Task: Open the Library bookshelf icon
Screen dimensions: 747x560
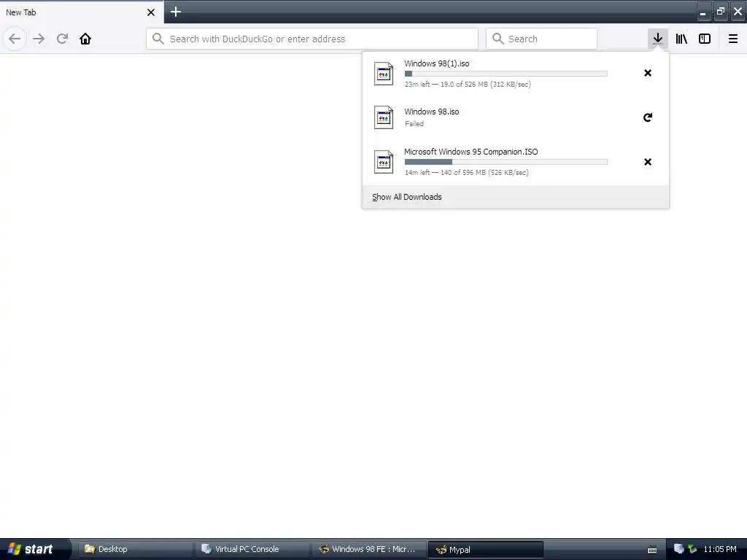Action: point(681,39)
